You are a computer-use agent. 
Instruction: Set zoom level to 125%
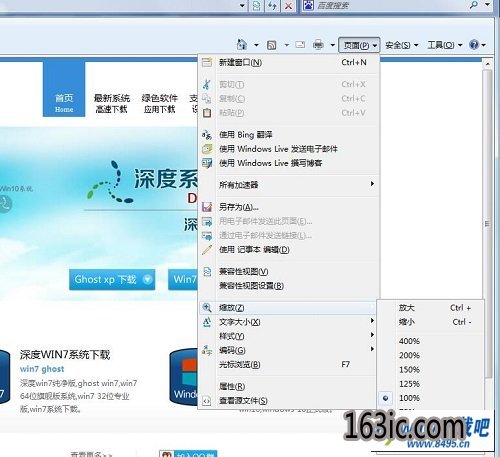pos(431,384)
